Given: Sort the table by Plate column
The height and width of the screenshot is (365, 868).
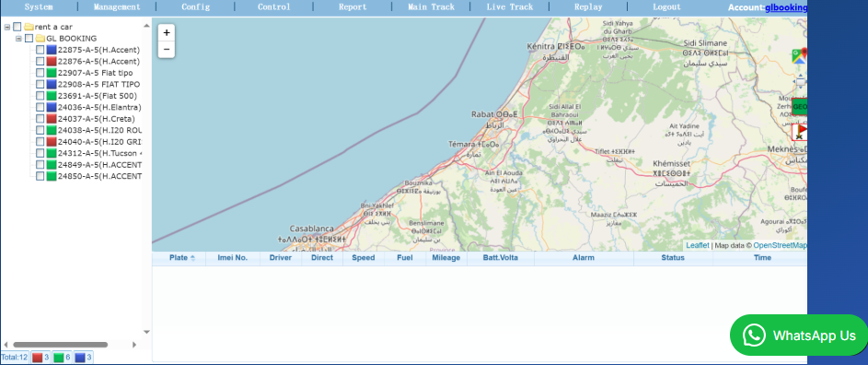Looking at the screenshot, I should click(x=179, y=258).
